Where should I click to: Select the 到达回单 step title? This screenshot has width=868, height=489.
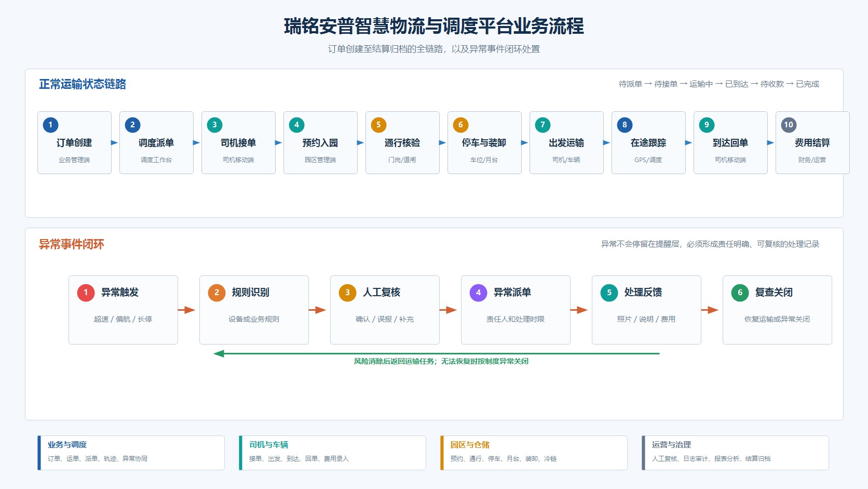pyautogui.click(x=730, y=143)
